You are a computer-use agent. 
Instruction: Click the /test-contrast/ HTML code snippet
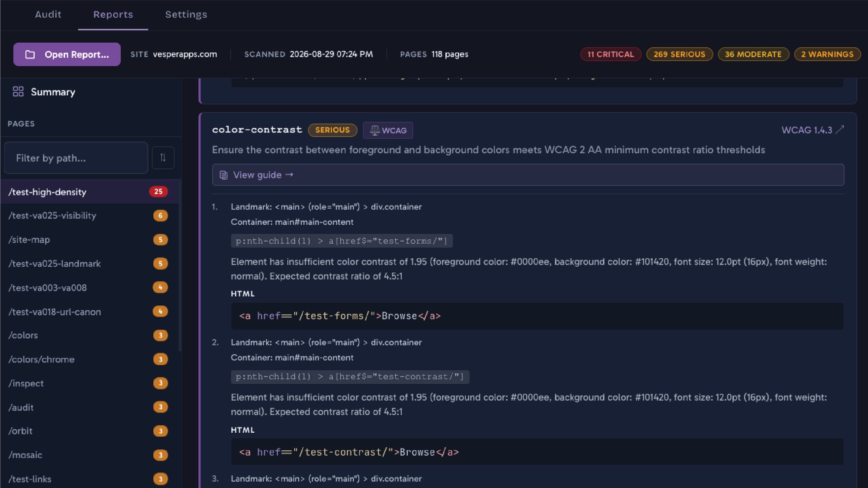[537, 452]
